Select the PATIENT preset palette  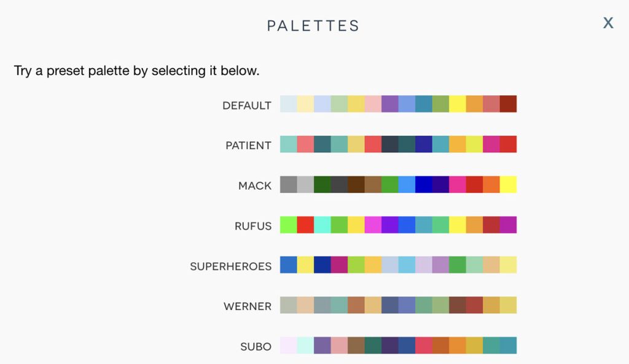coord(398,145)
